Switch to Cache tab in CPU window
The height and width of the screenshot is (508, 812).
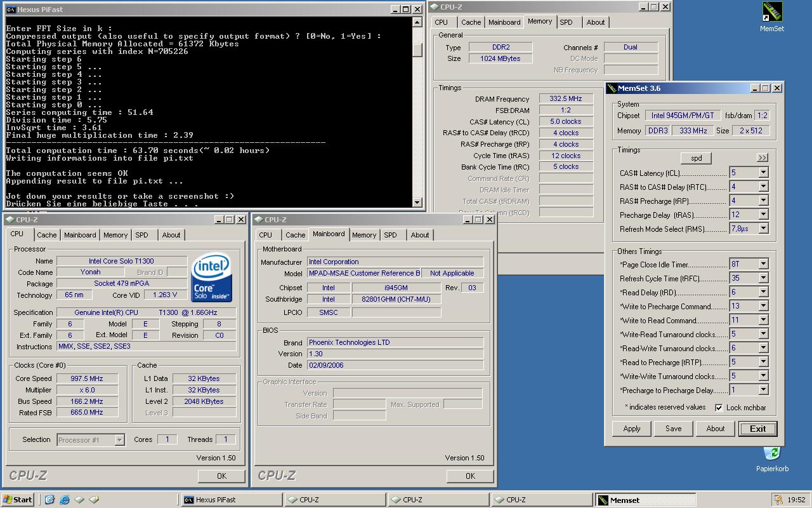pos(46,235)
